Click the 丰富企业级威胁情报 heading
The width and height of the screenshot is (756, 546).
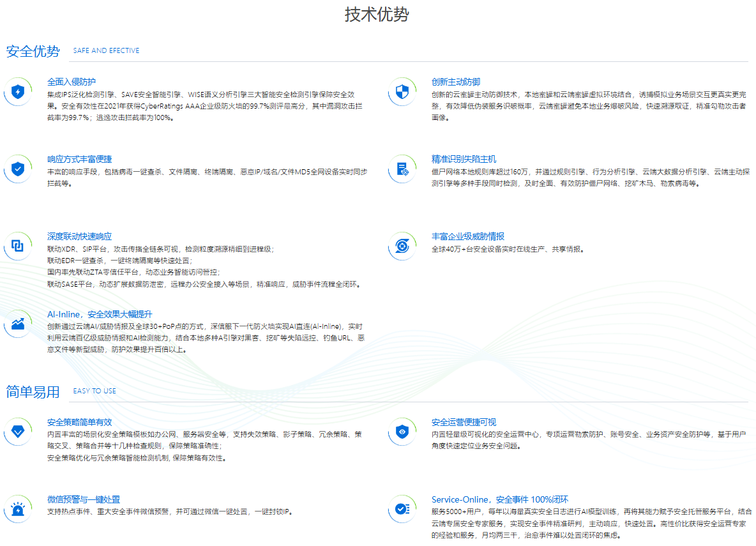coord(467,236)
